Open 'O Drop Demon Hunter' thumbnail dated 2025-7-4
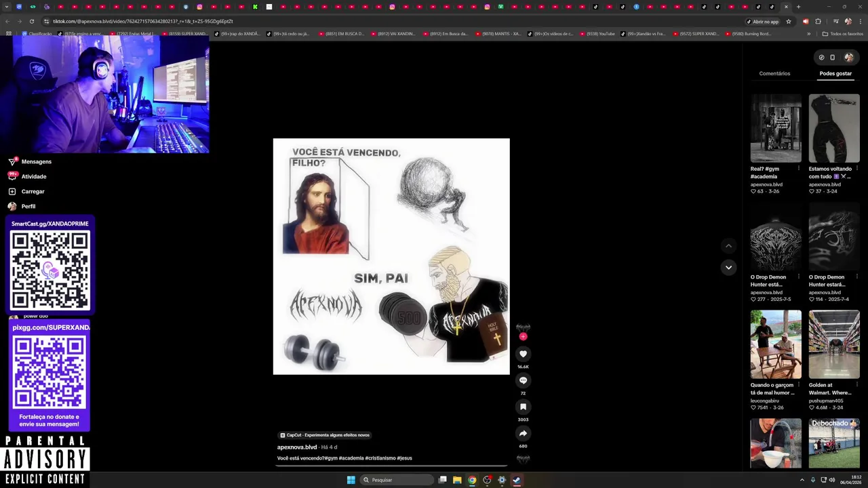The height and width of the screenshot is (488, 868). (834, 237)
